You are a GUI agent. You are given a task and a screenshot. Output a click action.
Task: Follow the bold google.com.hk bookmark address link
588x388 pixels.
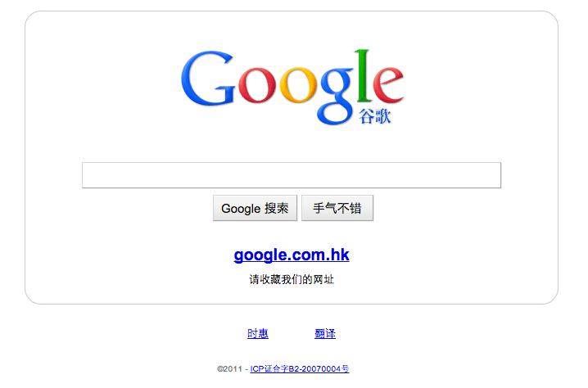coord(292,255)
